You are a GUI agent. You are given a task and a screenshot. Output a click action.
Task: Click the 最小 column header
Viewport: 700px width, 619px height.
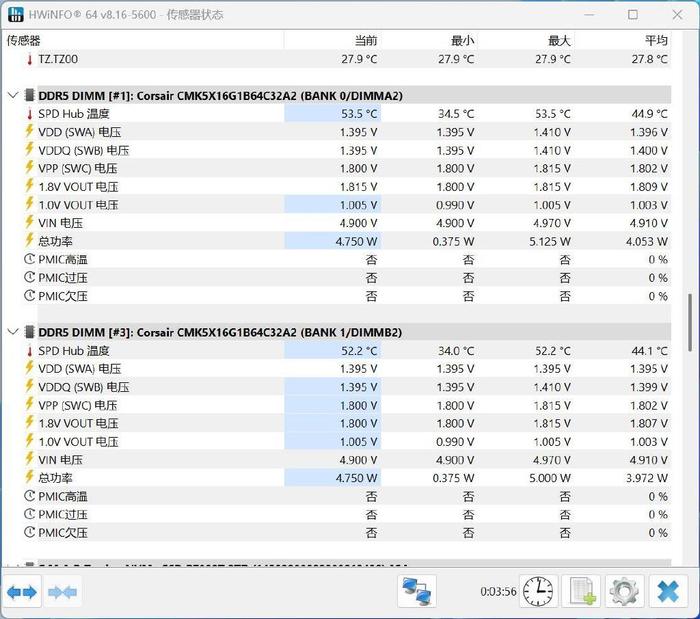coord(462,41)
